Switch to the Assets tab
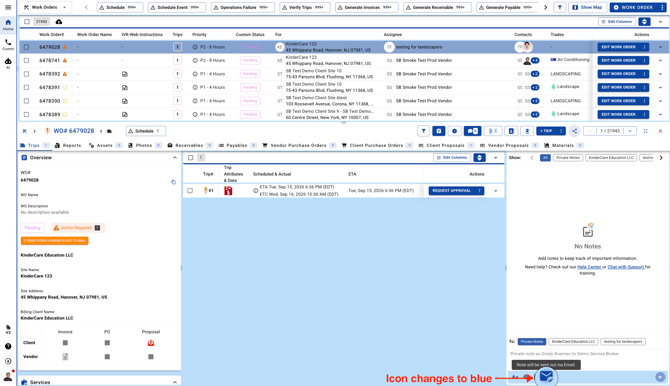Screen dimensions: 670x386 tap(105, 145)
